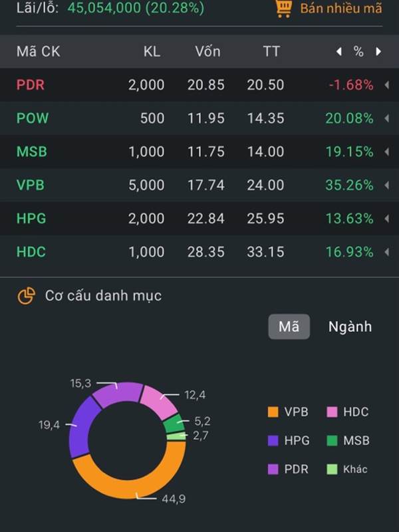Image resolution: width=399 pixels, height=532 pixels.
Task: Select the MSB stock ticker
Action: (32, 152)
